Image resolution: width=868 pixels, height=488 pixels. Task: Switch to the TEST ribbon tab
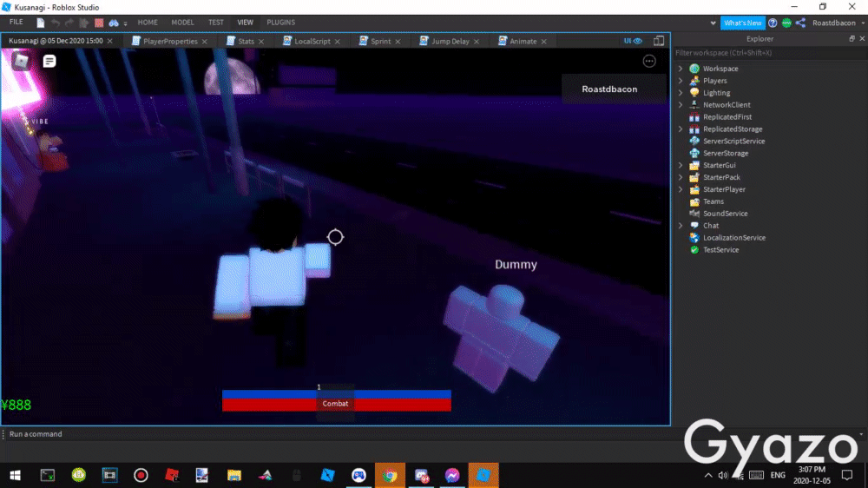click(x=216, y=23)
